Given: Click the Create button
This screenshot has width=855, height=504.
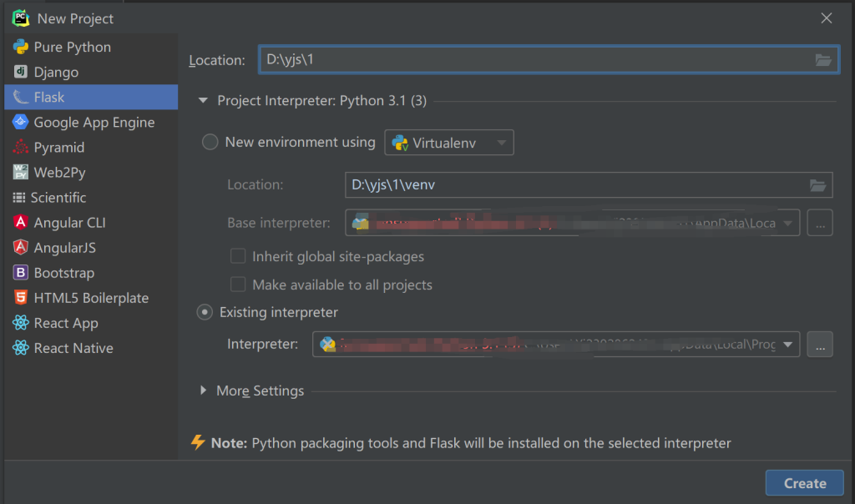Looking at the screenshot, I should pos(804,483).
